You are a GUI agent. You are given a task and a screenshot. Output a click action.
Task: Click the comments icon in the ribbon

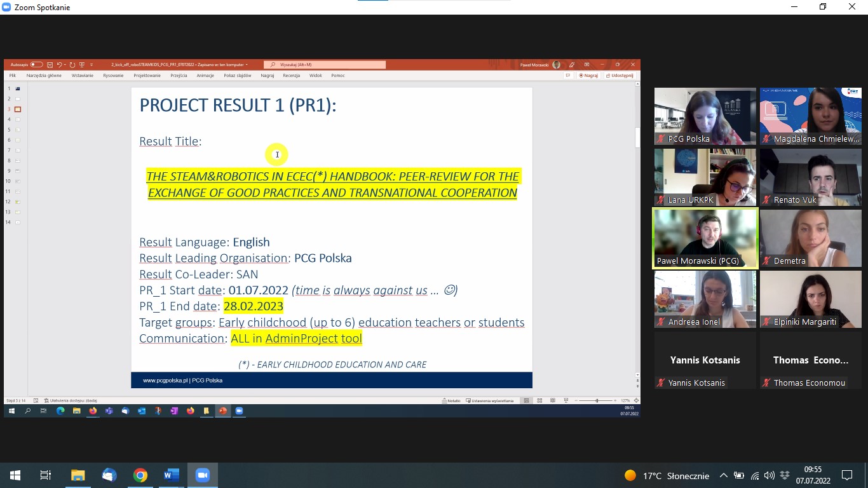click(567, 75)
